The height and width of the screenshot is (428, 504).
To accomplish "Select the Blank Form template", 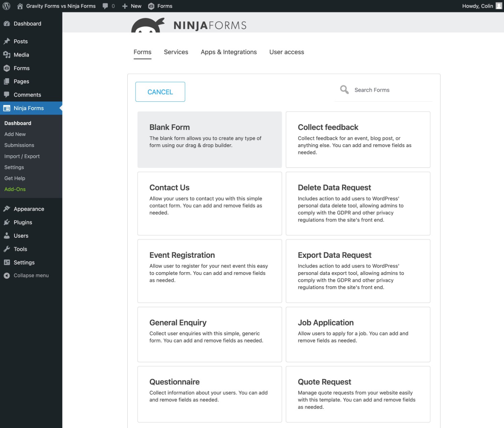I will 210,140.
